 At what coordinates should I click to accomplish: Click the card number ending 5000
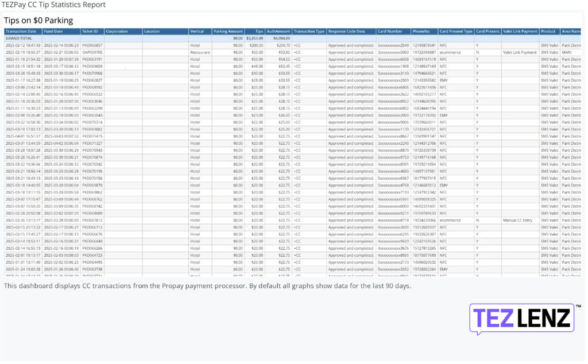393,52
